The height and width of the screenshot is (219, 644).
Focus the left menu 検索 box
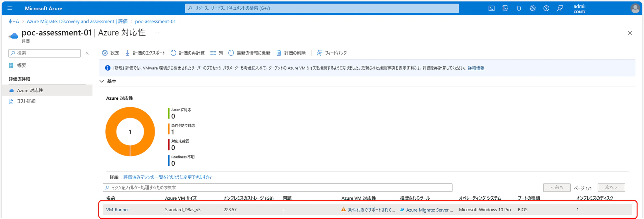click(44, 53)
